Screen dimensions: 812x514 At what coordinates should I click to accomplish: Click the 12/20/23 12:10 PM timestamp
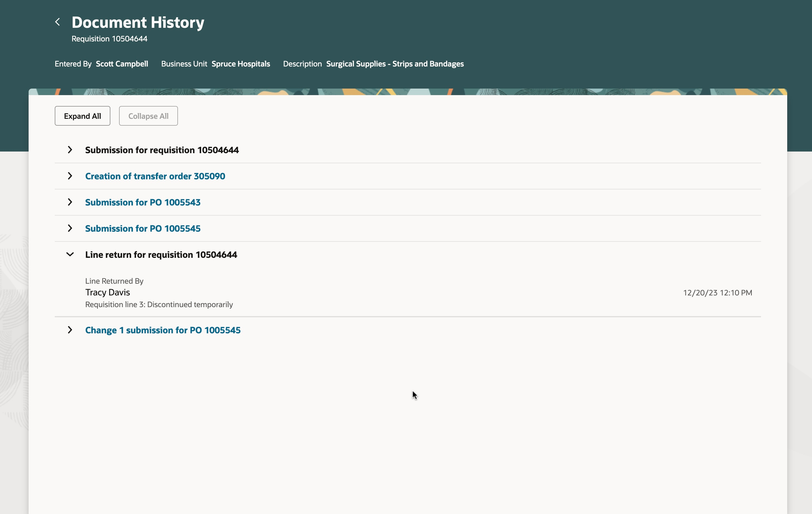(717, 292)
